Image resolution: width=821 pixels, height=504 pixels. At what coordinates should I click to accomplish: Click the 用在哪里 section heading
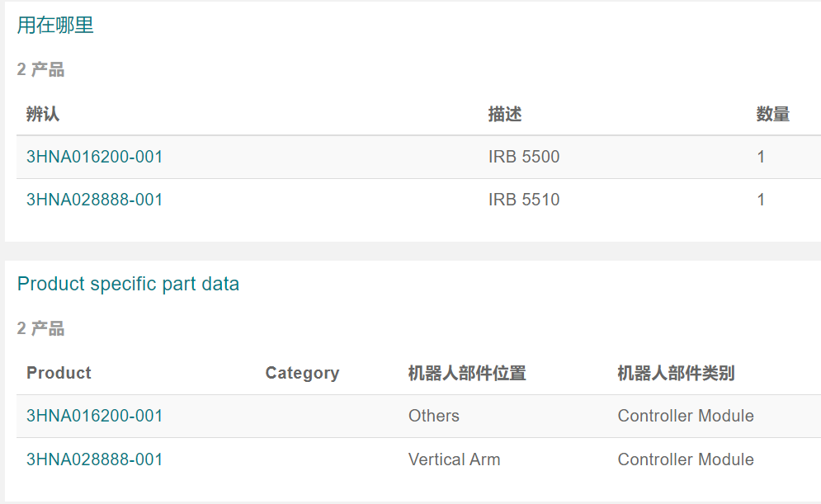(x=55, y=25)
